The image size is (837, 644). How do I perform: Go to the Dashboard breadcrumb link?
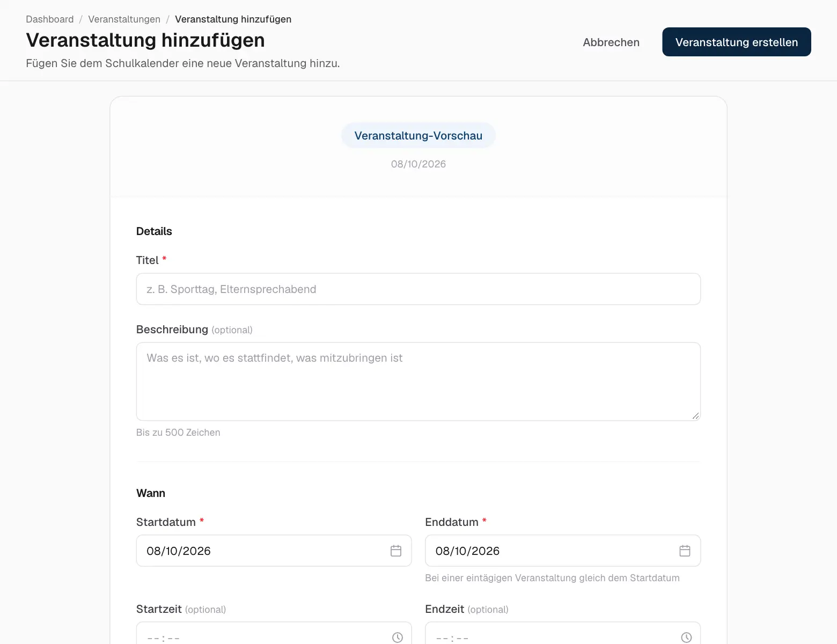(50, 19)
